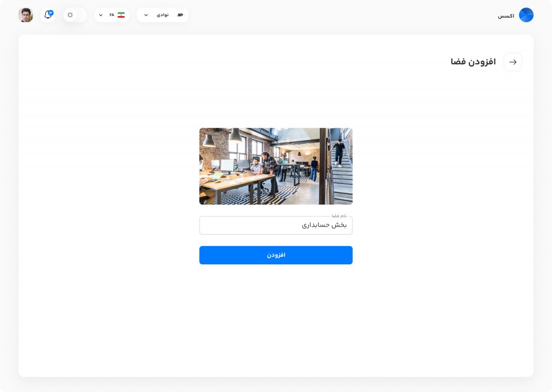Image resolution: width=552 pixels, height=392 pixels.
Task: Click the نوادی brand logo icon
Action: [180, 15]
